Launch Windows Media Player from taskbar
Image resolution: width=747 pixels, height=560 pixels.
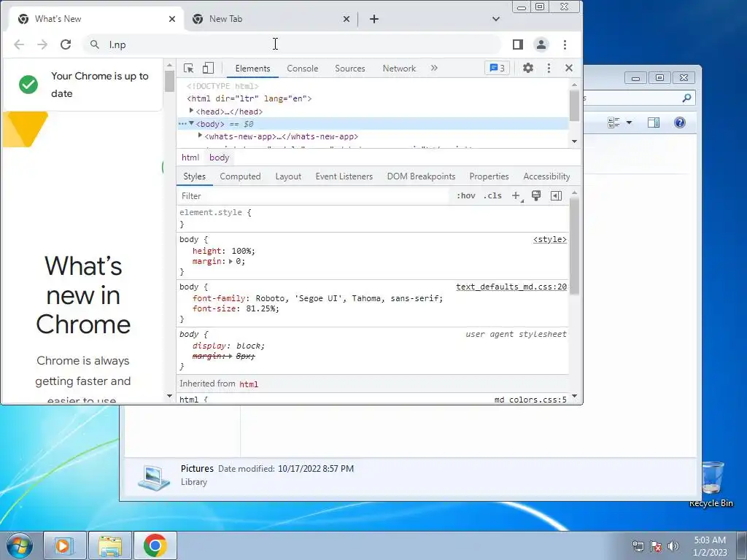(65, 545)
